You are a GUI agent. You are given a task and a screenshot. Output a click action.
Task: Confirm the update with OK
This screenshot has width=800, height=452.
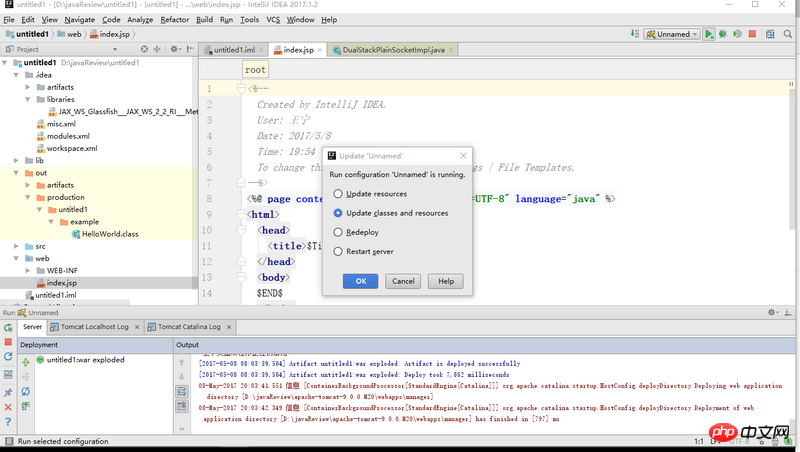[x=361, y=281]
